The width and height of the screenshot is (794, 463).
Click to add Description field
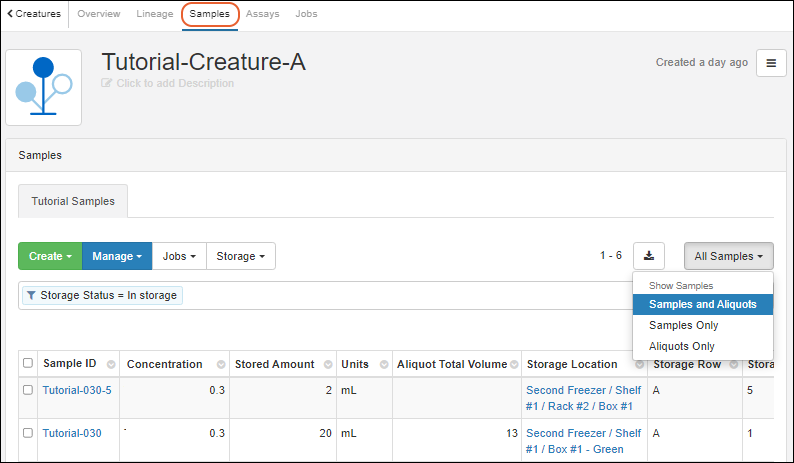[174, 83]
